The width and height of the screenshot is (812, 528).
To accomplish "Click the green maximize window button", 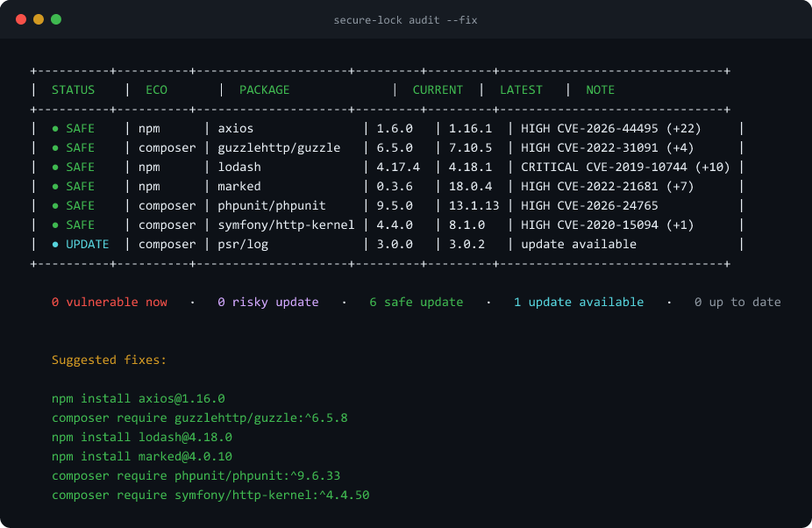I will (56, 19).
